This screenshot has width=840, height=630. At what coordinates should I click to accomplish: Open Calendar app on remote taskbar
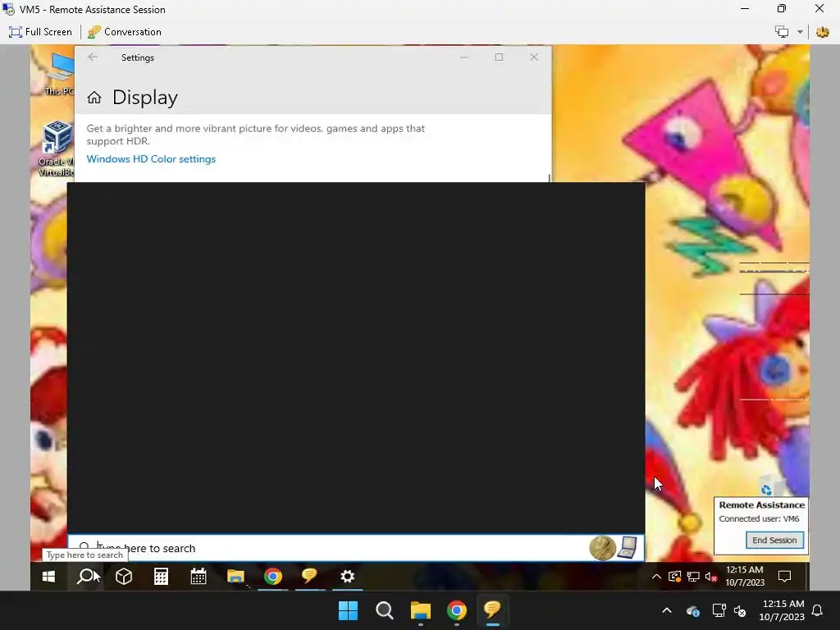point(199,577)
